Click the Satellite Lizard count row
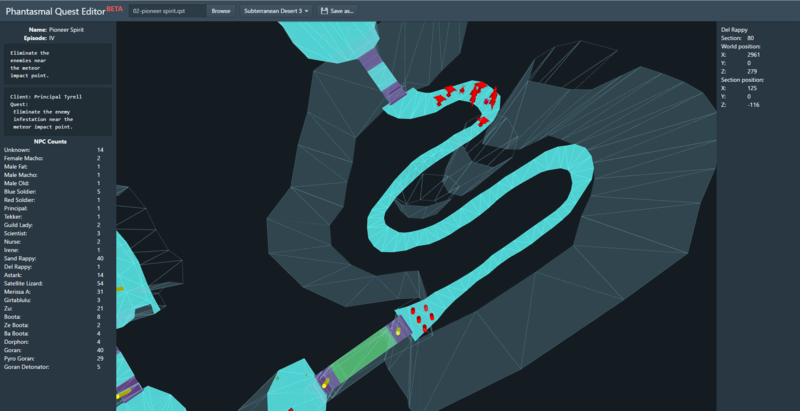This screenshot has width=800, height=411. click(x=54, y=284)
